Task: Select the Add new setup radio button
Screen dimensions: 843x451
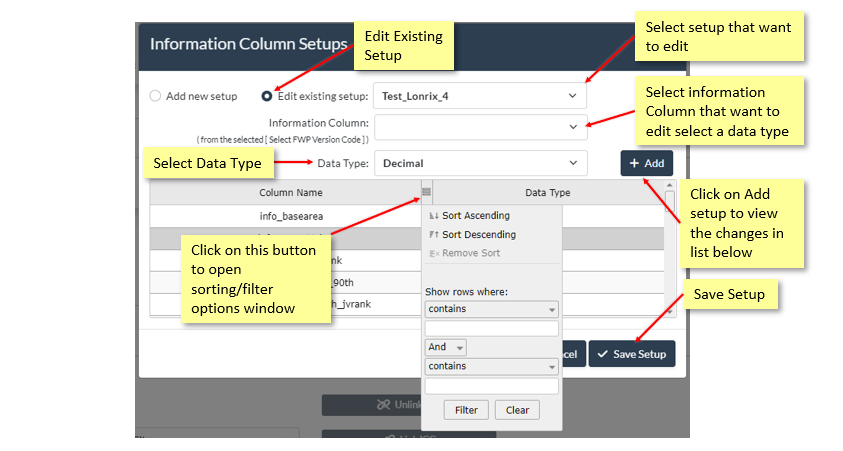Action: [155, 96]
